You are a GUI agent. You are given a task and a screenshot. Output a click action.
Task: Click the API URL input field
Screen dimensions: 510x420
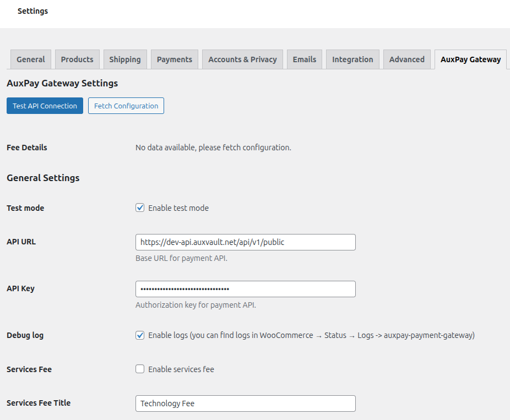pyautogui.click(x=245, y=242)
